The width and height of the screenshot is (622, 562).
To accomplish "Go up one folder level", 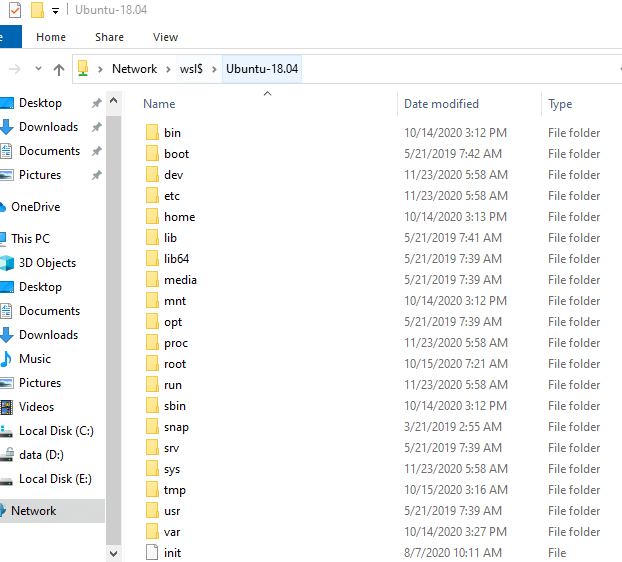I will (x=59, y=69).
